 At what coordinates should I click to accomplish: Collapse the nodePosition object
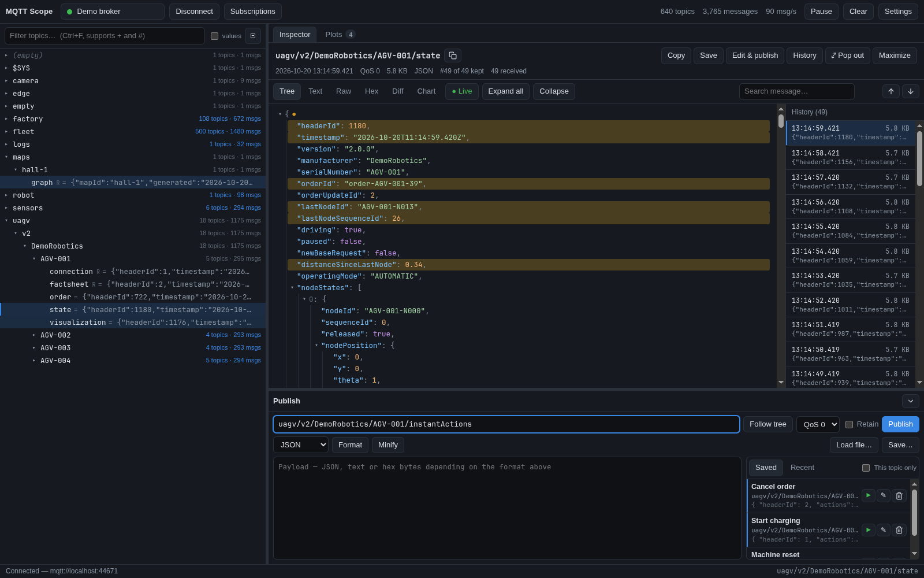316,346
